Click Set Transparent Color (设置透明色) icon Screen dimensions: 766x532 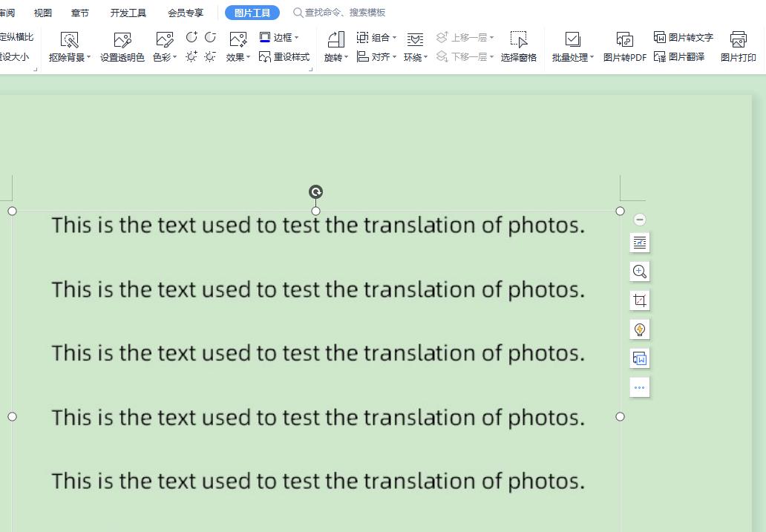[x=122, y=40]
